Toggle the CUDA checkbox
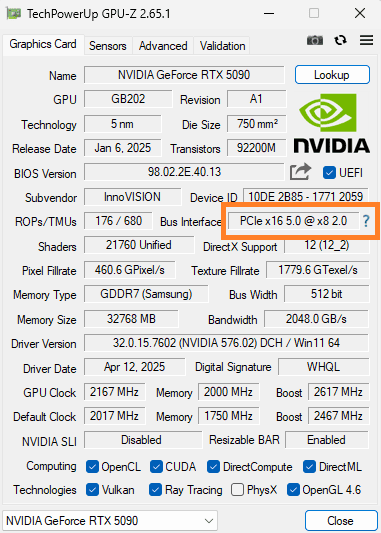This screenshot has height=533, width=381. tap(156, 467)
